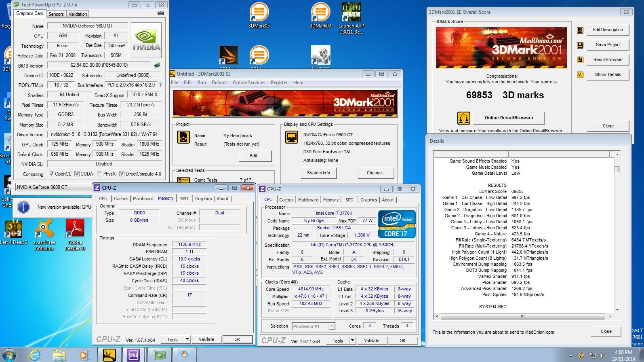Click the ResultBrowser icon

tap(580, 60)
